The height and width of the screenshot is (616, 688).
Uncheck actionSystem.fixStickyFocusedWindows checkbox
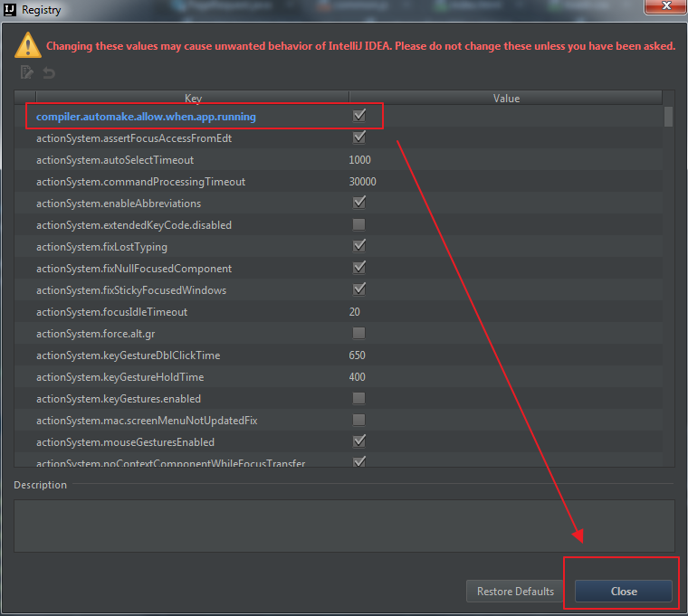click(359, 289)
